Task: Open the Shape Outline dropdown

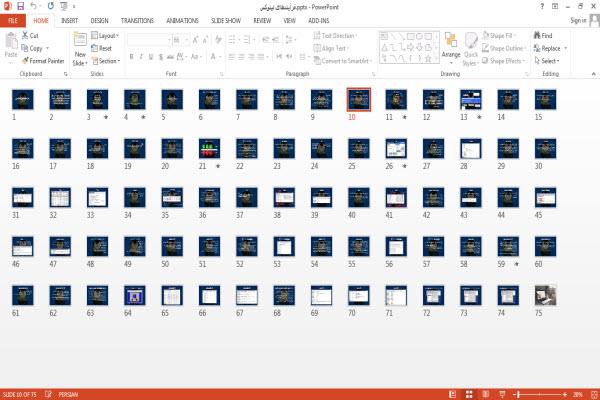Action: (504, 48)
